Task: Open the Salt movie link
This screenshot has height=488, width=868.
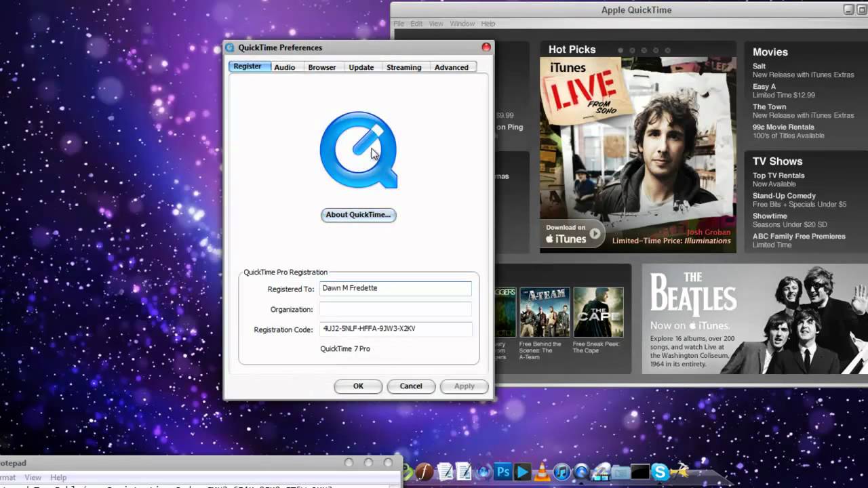Action: pyautogui.click(x=759, y=66)
